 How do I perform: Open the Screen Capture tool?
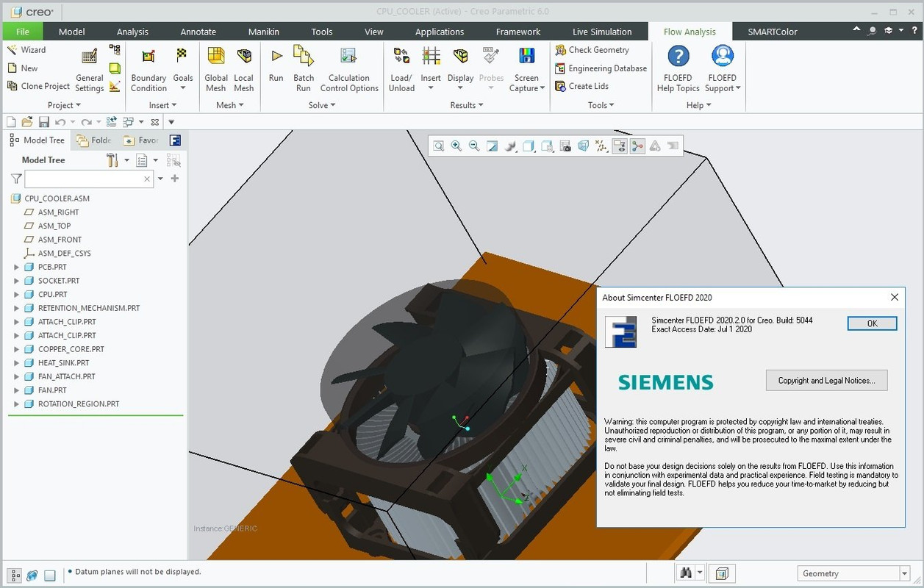coord(527,71)
